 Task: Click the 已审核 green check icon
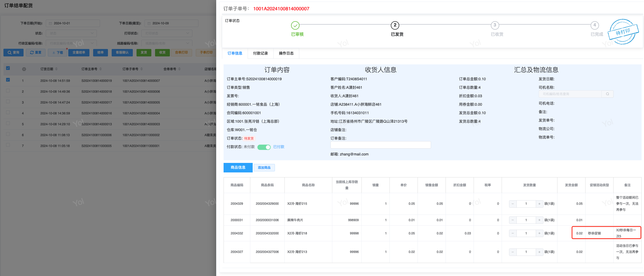coord(295,25)
